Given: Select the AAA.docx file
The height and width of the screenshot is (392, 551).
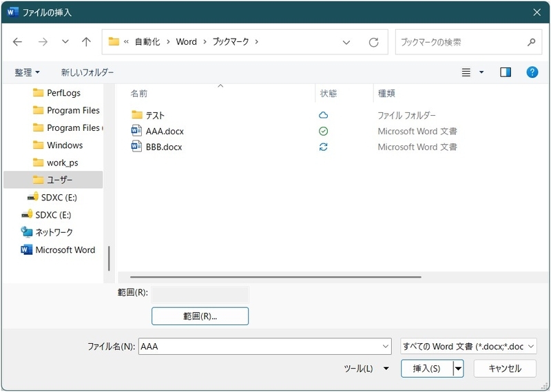Looking at the screenshot, I should [x=158, y=131].
